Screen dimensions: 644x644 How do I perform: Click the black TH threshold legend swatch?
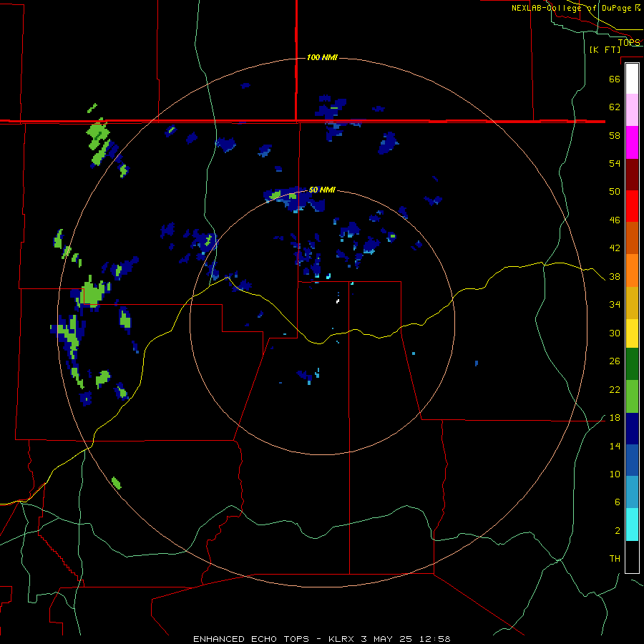point(632,557)
